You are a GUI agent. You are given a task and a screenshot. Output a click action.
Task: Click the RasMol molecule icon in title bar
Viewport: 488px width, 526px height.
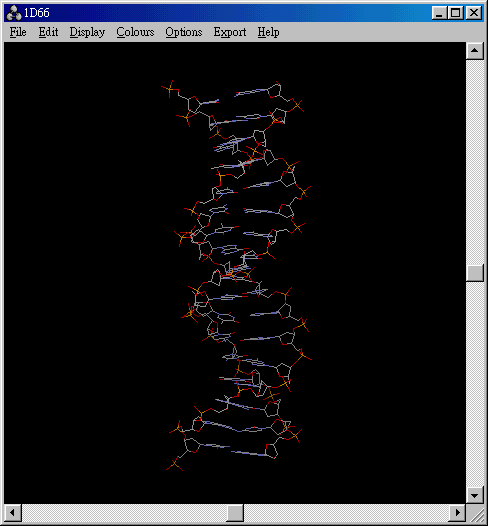(x=14, y=13)
